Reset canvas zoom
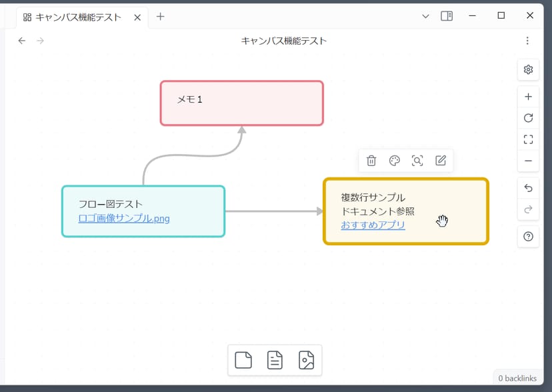The image size is (552, 392). point(528,118)
